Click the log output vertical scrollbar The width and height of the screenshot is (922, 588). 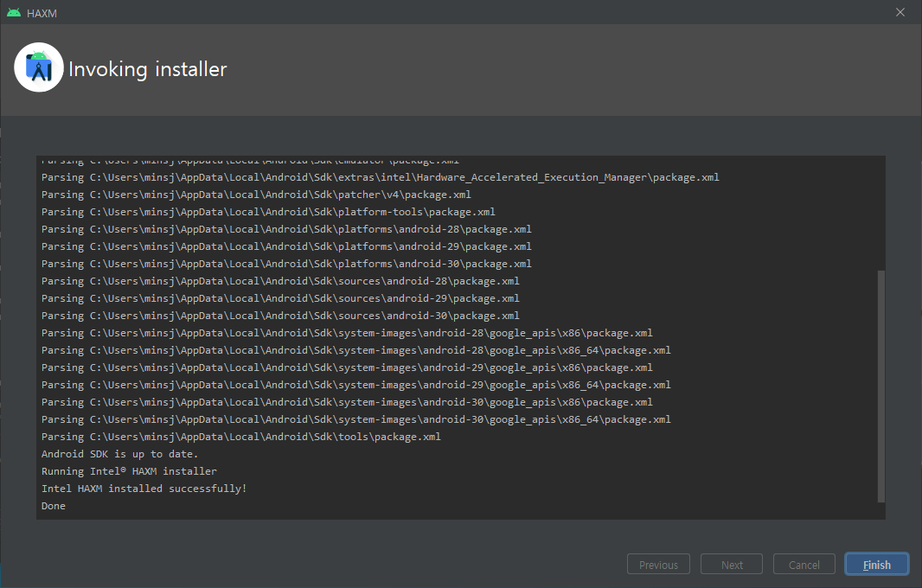(880, 386)
